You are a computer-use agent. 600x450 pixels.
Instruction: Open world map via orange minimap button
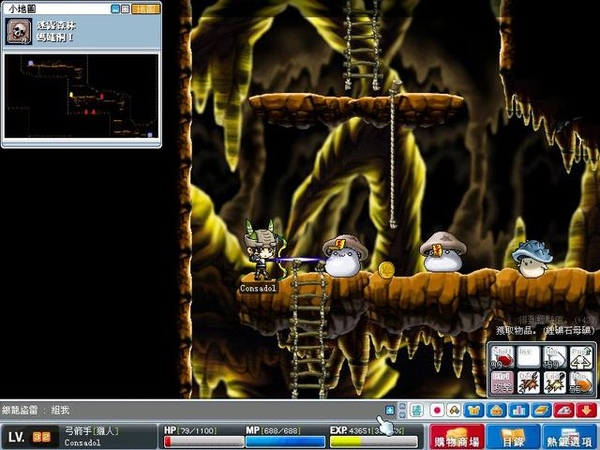point(146,9)
